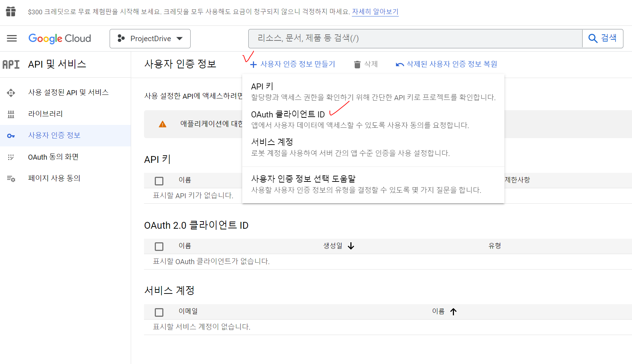Open 사용자 인증 정보 만들기 dropdown
Viewport: 632px width, 364px height.
pyautogui.click(x=293, y=64)
